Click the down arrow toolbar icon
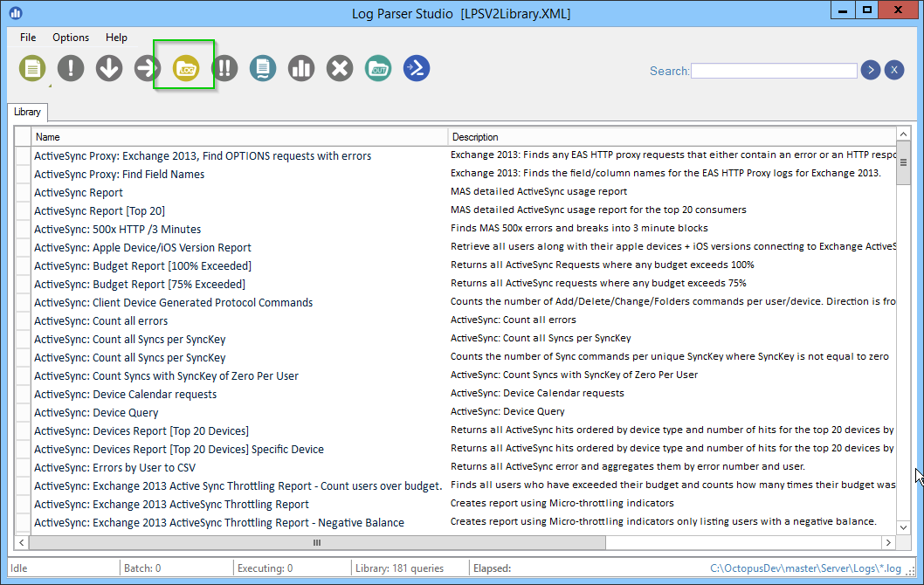Screen dimensions: 924x585 point(109,68)
